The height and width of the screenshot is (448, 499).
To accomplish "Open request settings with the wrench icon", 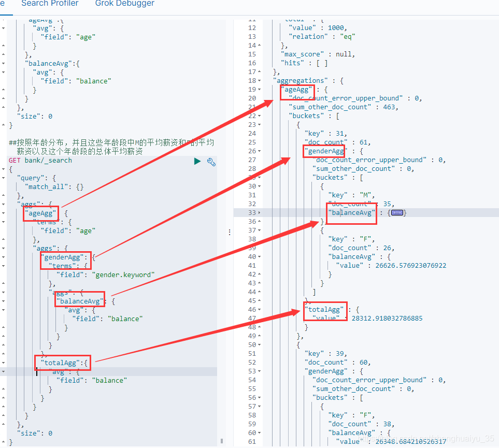I will pos(211,162).
